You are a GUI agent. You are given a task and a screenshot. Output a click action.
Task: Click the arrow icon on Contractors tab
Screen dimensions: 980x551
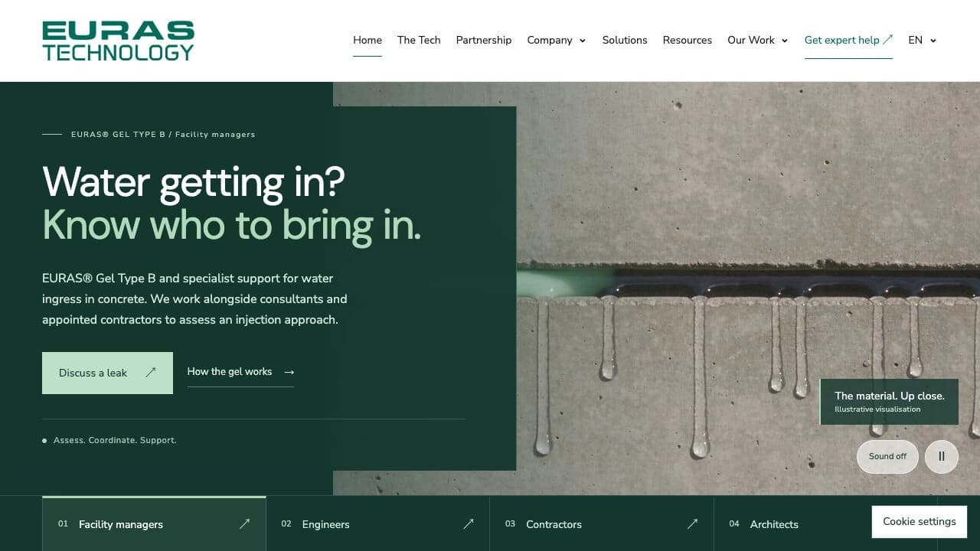(692, 524)
